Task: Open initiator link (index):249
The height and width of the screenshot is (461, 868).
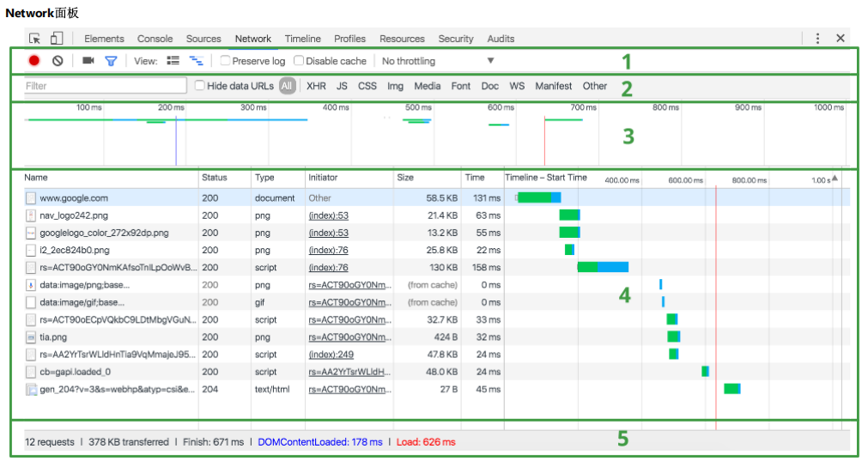Action: 331,355
